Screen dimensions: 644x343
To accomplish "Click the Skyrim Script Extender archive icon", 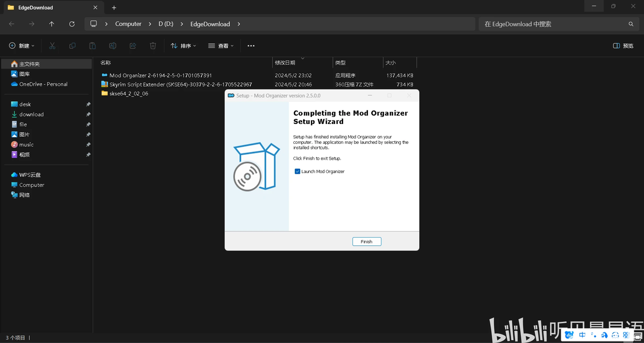I will coord(104,84).
